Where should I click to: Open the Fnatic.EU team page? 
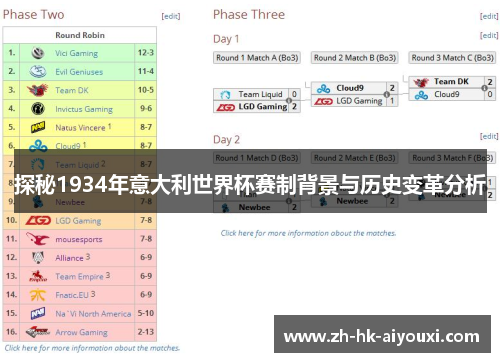click(x=72, y=295)
